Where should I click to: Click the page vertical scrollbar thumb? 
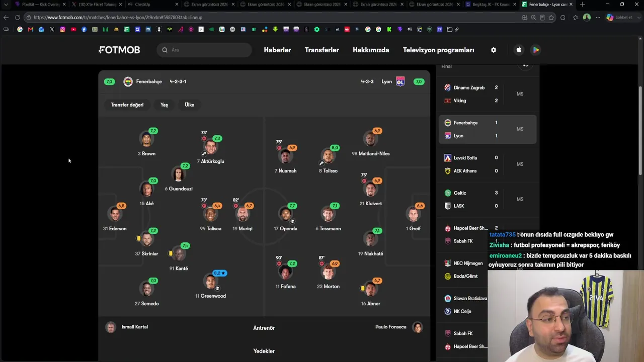tap(640, 131)
